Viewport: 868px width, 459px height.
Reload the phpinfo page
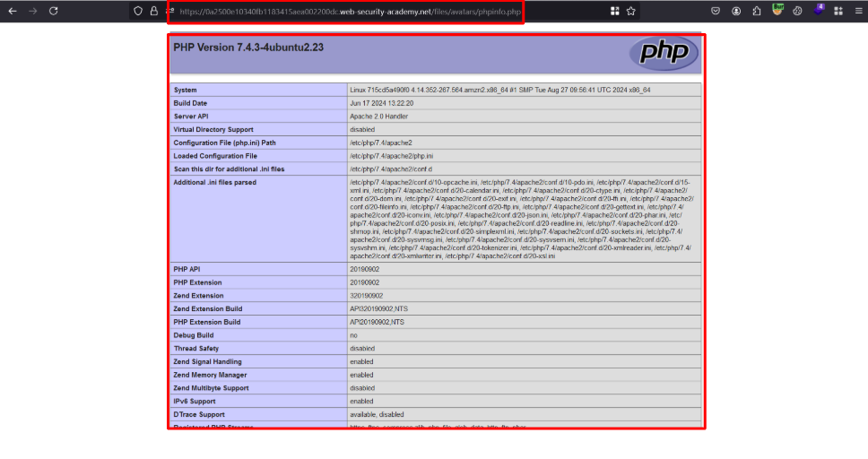click(x=53, y=11)
